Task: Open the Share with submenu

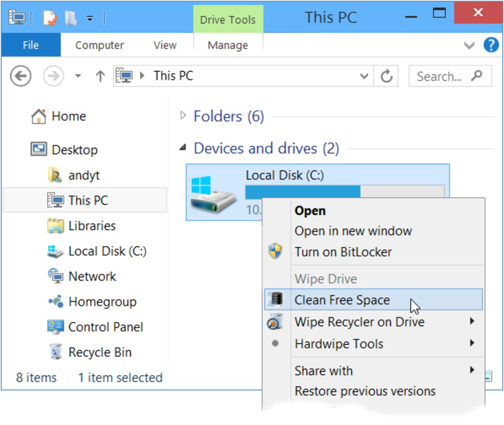Action: [373, 371]
